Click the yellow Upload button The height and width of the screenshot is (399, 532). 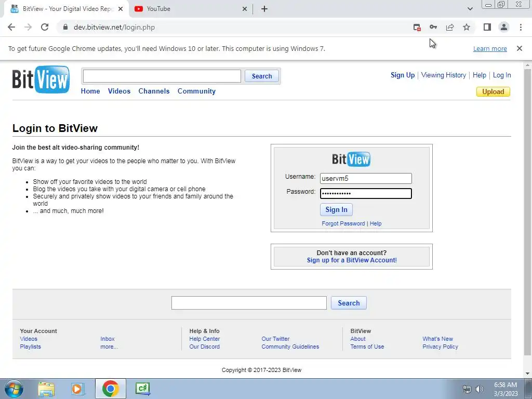click(493, 91)
